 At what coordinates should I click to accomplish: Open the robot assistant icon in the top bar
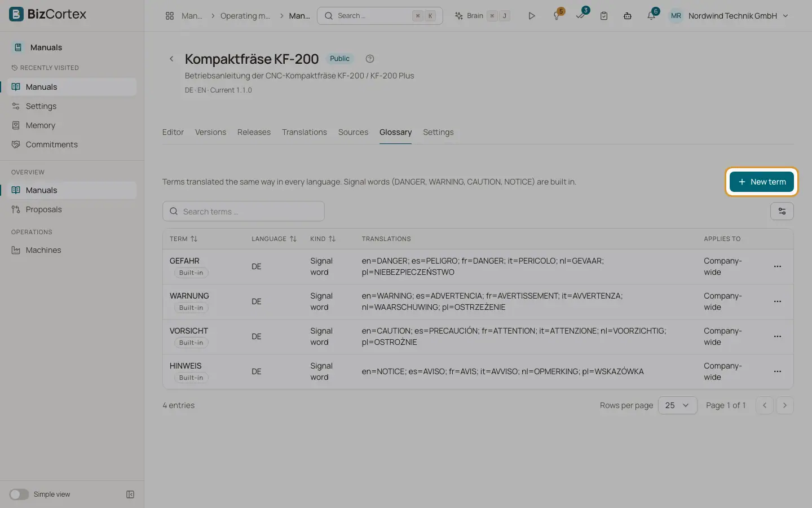(628, 16)
